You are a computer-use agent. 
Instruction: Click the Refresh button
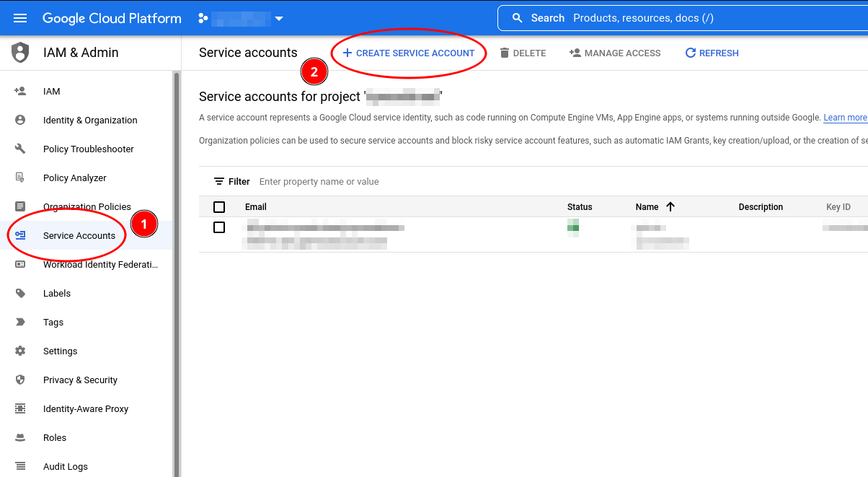point(712,53)
